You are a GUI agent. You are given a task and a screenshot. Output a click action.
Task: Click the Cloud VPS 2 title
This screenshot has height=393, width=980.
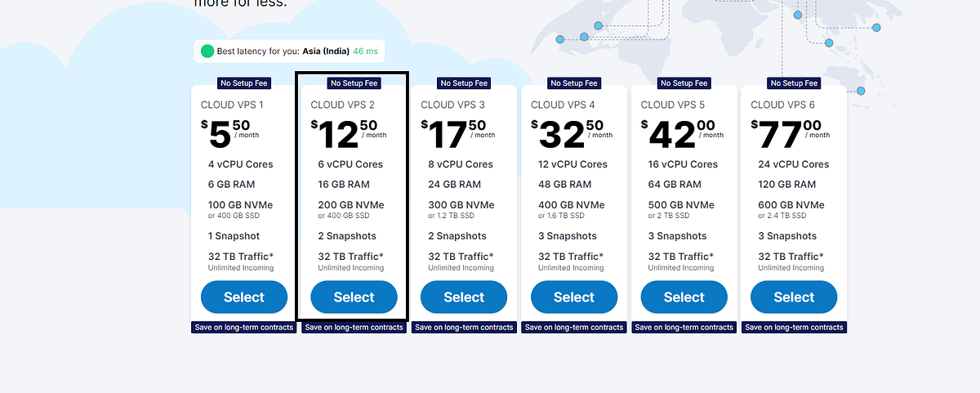pos(343,105)
